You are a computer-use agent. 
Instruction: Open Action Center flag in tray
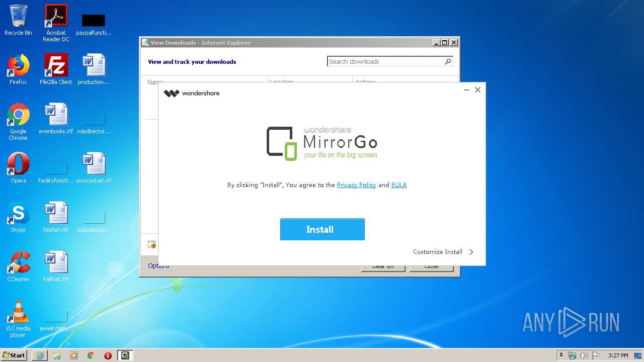(596, 355)
